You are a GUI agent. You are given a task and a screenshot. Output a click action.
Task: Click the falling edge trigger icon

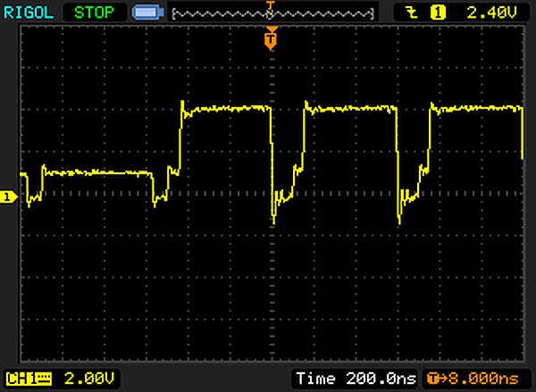point(411,13)
